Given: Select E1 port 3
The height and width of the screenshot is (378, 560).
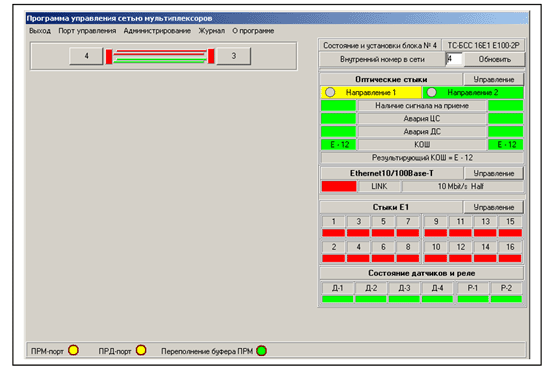Looking at the screenshot, I should pos(358,222).
